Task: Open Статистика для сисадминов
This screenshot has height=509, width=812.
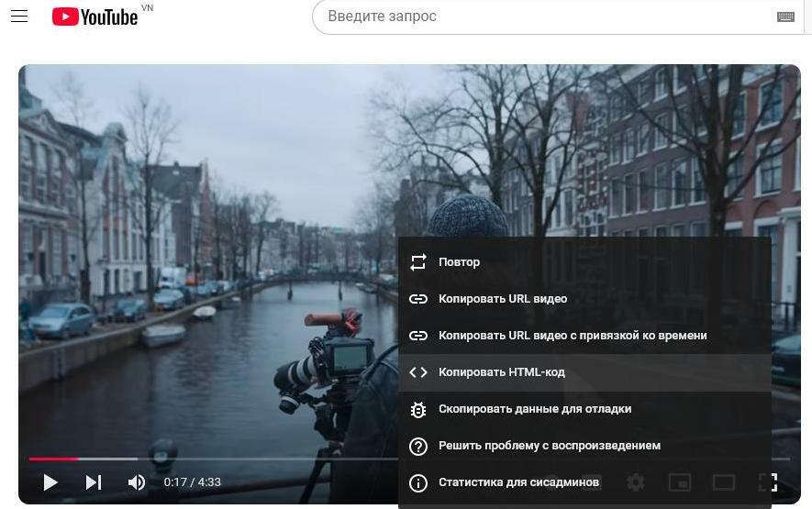Action: pyautogui.click(x=584, y=482)
